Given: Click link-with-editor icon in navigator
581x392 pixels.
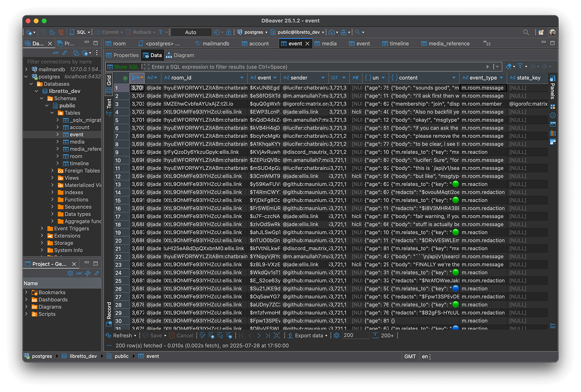Looking at the screenshot, I should tap(65, 53).
